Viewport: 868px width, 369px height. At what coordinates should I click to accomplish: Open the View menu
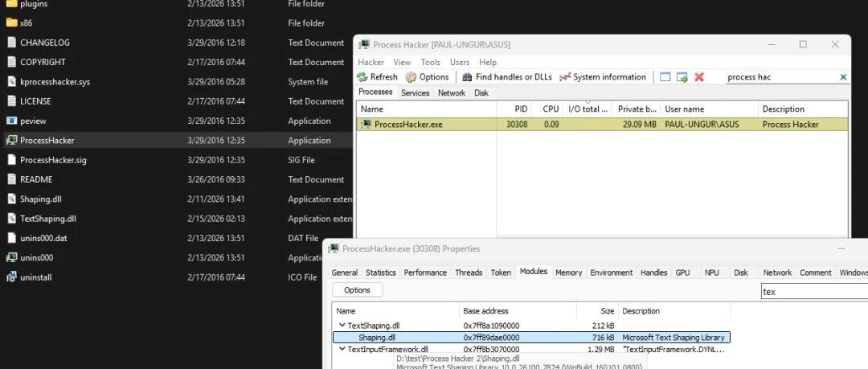403,62
